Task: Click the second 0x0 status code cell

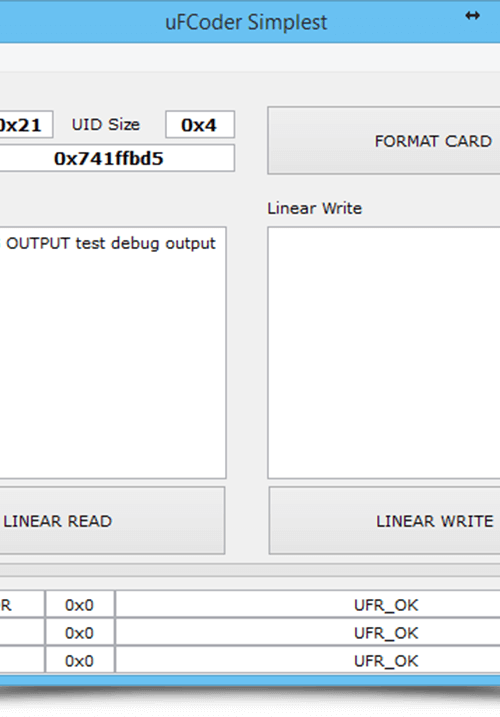Action: click(x=80, y=632)
